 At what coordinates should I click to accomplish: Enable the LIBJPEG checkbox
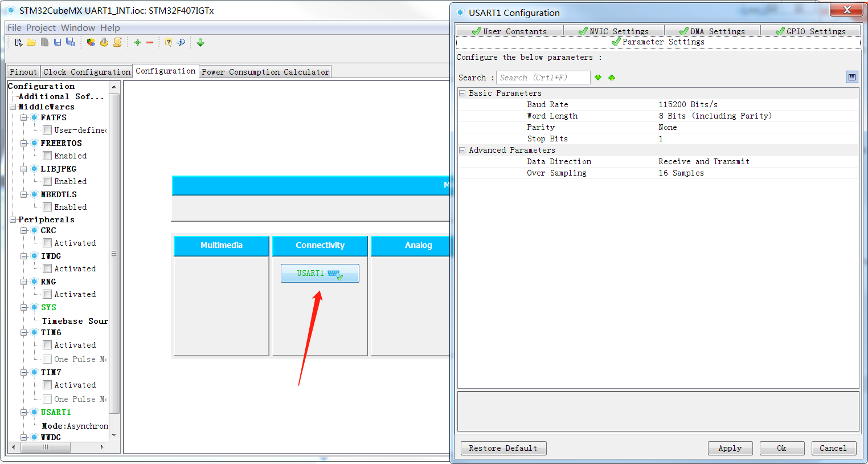click(47, 181)
